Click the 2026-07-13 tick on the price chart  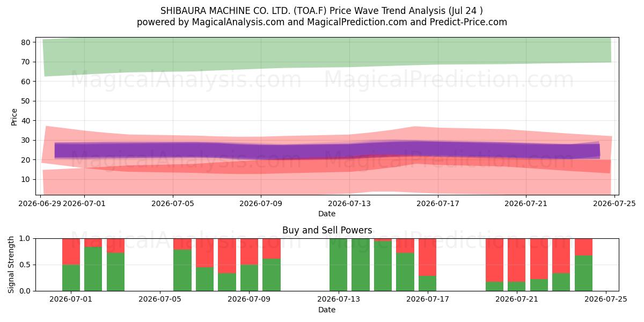point(349,203)
